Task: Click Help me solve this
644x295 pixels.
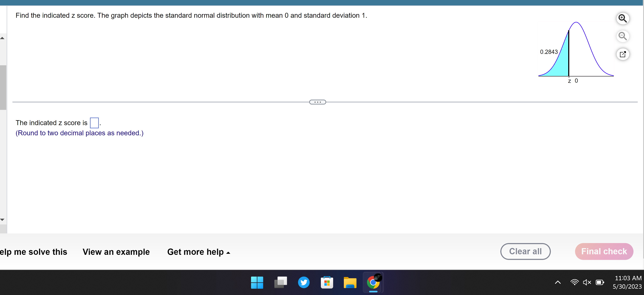Action: 34,252
